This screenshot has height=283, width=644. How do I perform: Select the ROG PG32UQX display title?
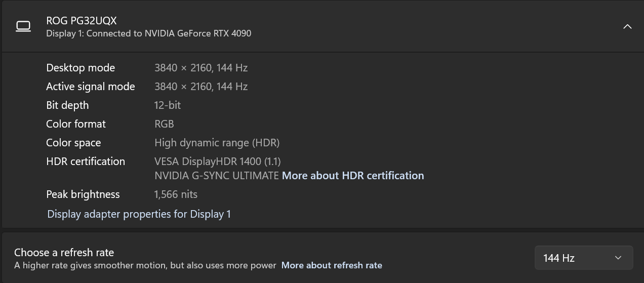point(82,21)
